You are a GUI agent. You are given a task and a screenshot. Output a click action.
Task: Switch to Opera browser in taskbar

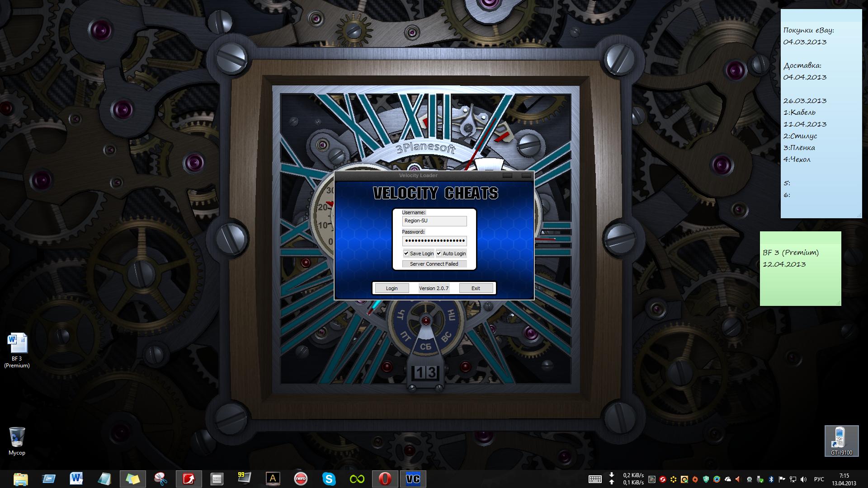(x=385, y=479)
